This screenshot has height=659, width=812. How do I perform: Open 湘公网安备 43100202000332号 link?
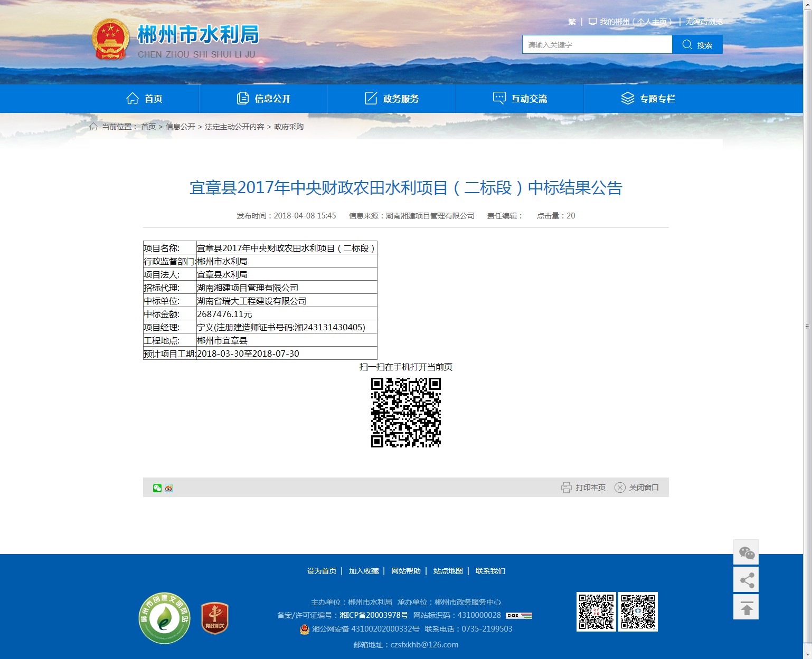(366, 629)
